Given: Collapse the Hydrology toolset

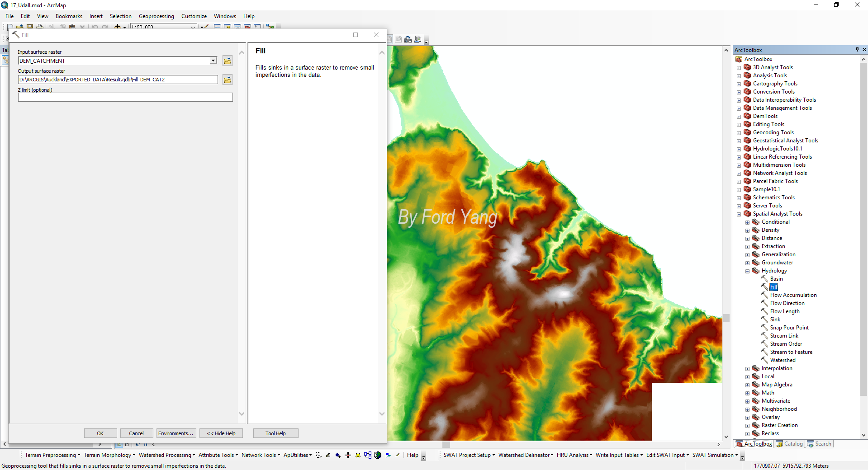Looking at the screenshot, I should (x=748, y=271).
